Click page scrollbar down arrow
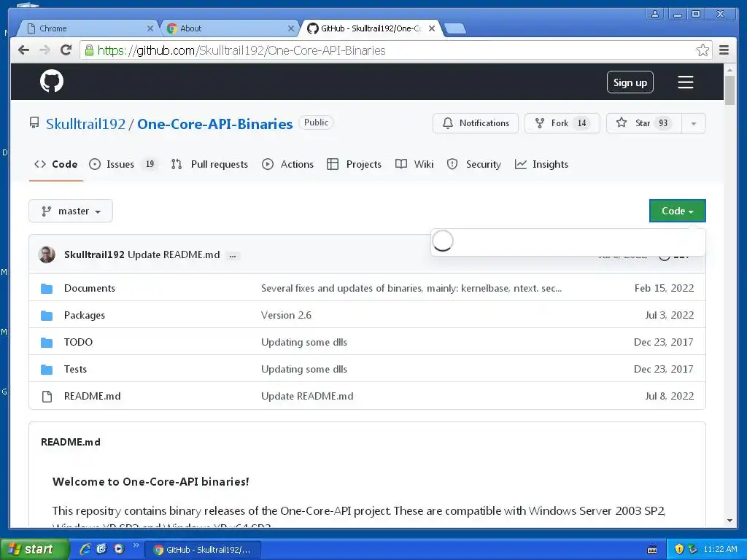The image size is (747, 560). (x=729, y=521)
